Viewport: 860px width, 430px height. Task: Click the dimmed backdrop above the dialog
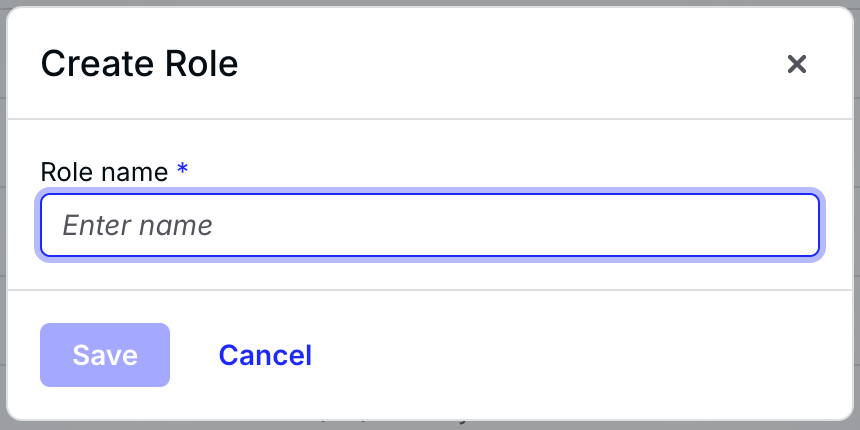pos(430,3)
